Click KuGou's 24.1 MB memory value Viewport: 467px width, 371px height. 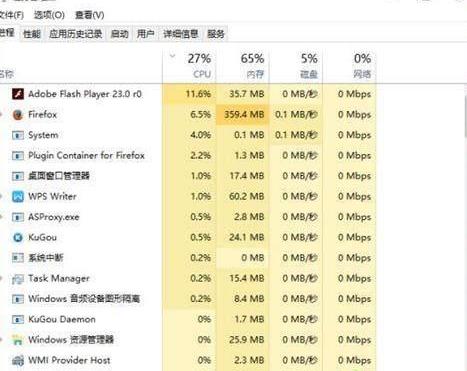pos(247,238)
